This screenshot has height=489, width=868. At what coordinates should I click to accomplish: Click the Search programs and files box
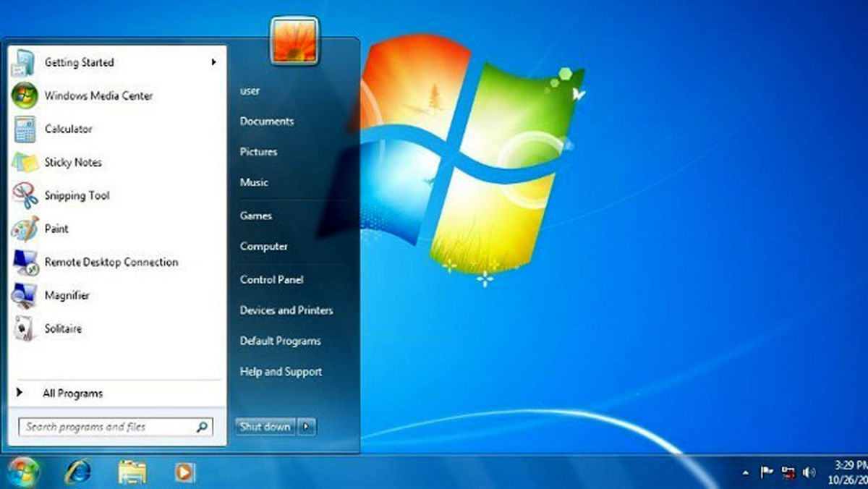(x=116, y=427)
